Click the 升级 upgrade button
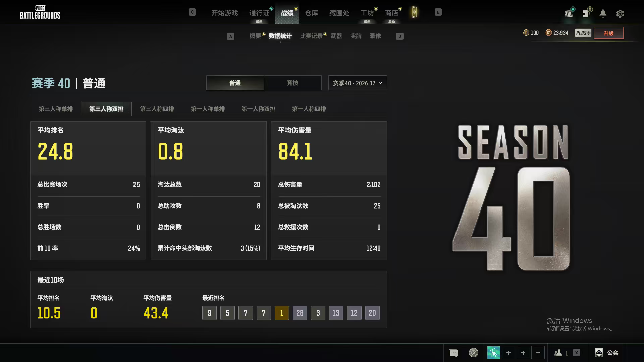 pos(608,33)
